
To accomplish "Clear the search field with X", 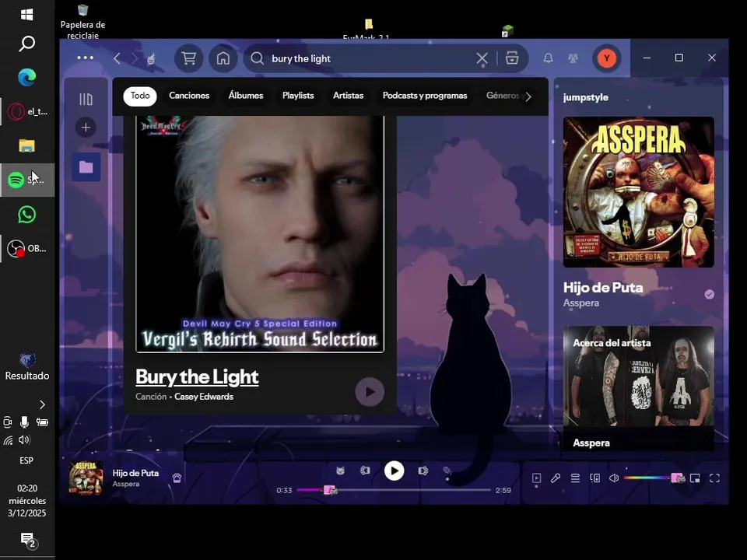I will point(482,58).
